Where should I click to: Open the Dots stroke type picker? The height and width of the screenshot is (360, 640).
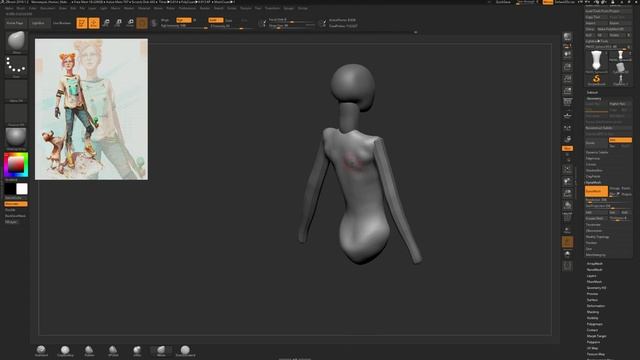point(16,66)
